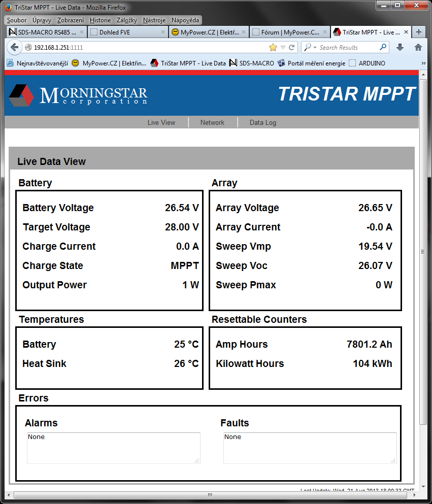432x504 pixels.
Task: Select the TriStar MPPT - Live tab
Action: tap(371, 32)
